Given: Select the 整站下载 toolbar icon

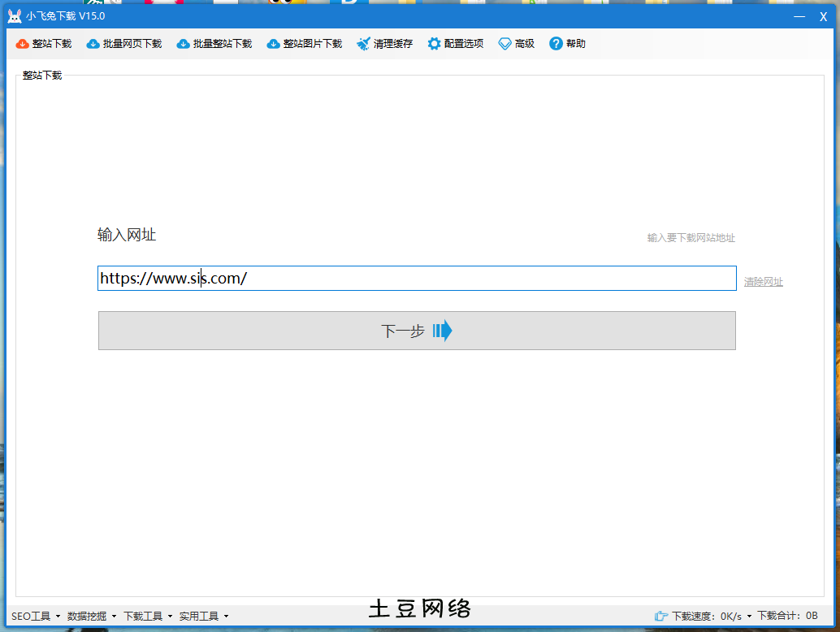Looking at the screenshot, I should [x=43, y=44].
